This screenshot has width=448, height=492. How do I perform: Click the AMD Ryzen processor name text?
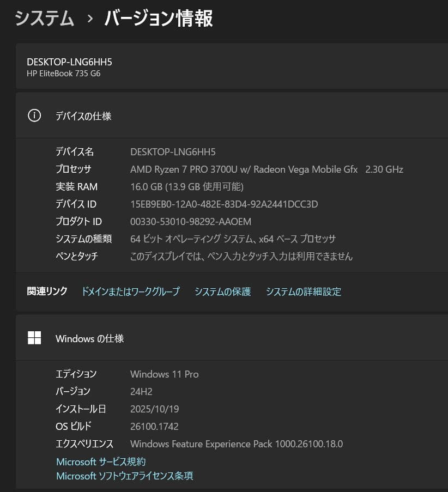coord(266,169)
